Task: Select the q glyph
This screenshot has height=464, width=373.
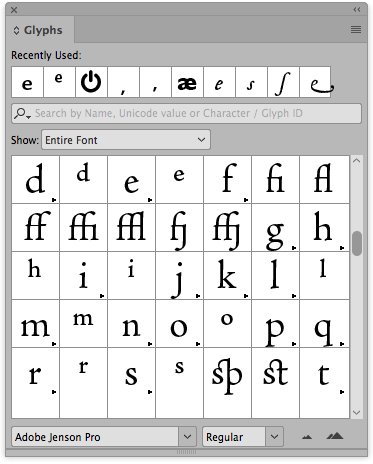Action: 324,323
